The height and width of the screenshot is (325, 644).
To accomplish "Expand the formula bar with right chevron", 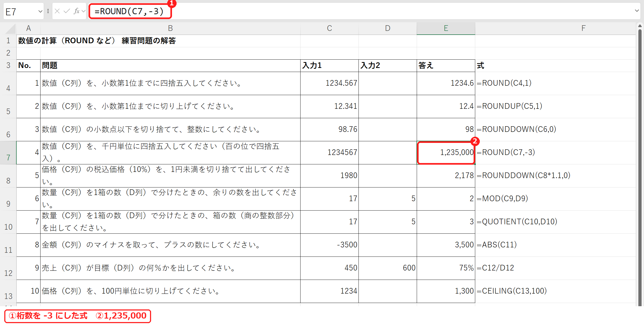I will click(x=637, y=11).
